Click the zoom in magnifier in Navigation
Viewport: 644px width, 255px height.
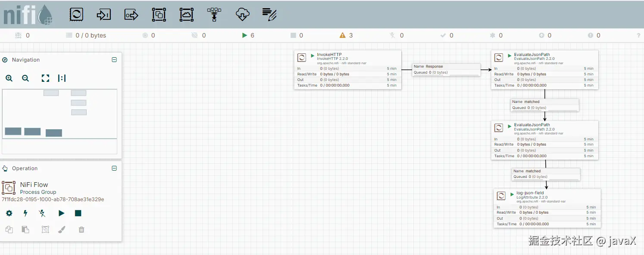point(9,78)
